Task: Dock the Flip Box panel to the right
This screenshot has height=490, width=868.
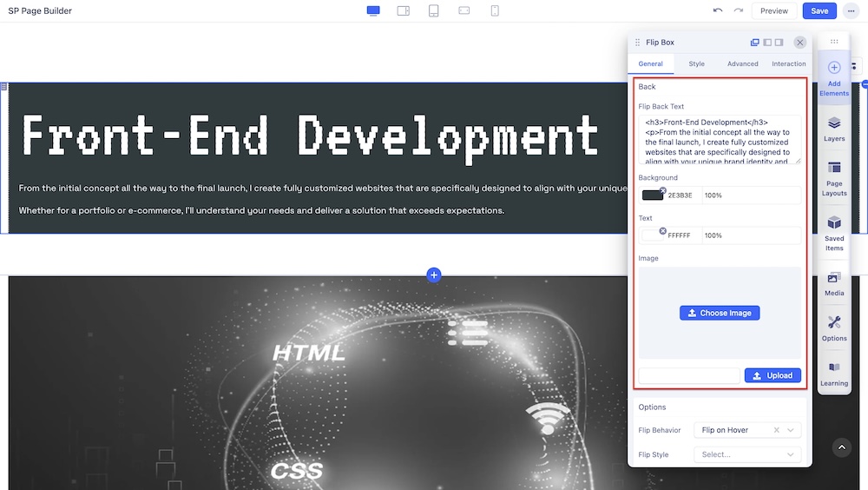Action: point(779,42)
